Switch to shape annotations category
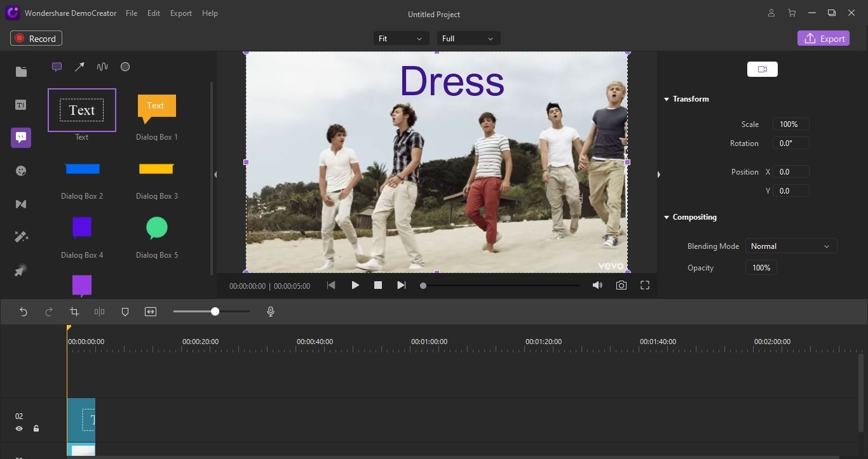Image resolution: width=868 pixels, height=459 pixels. point(125,67)
